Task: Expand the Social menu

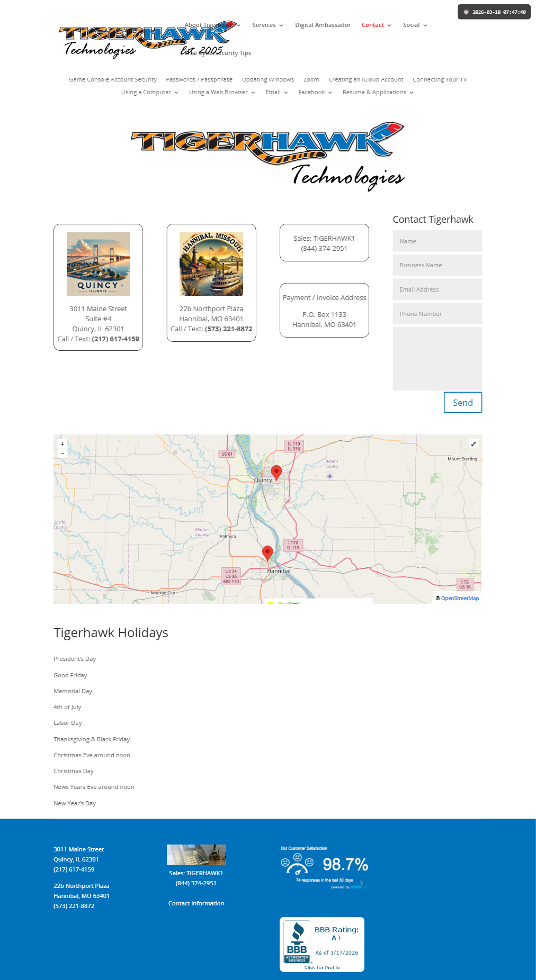Action: point(415,25)
